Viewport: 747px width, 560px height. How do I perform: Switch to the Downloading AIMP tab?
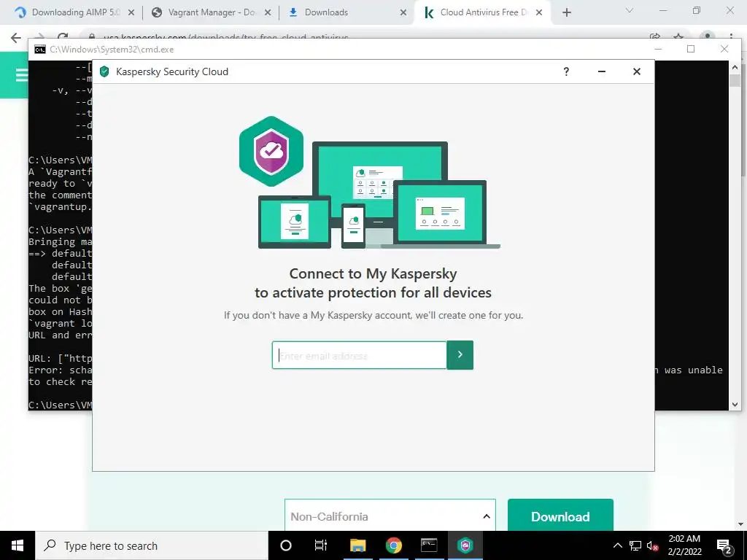click(x=74, y=12)
